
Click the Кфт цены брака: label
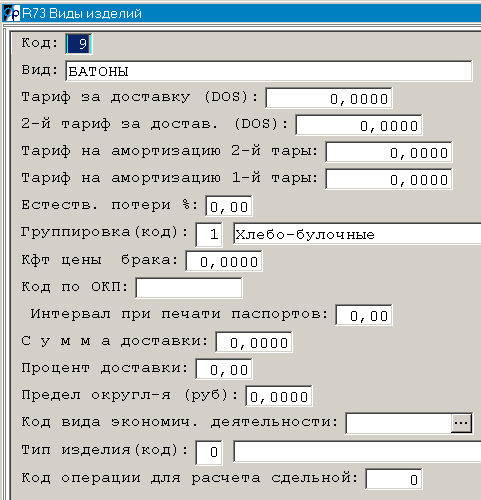(x=100, y=259)
